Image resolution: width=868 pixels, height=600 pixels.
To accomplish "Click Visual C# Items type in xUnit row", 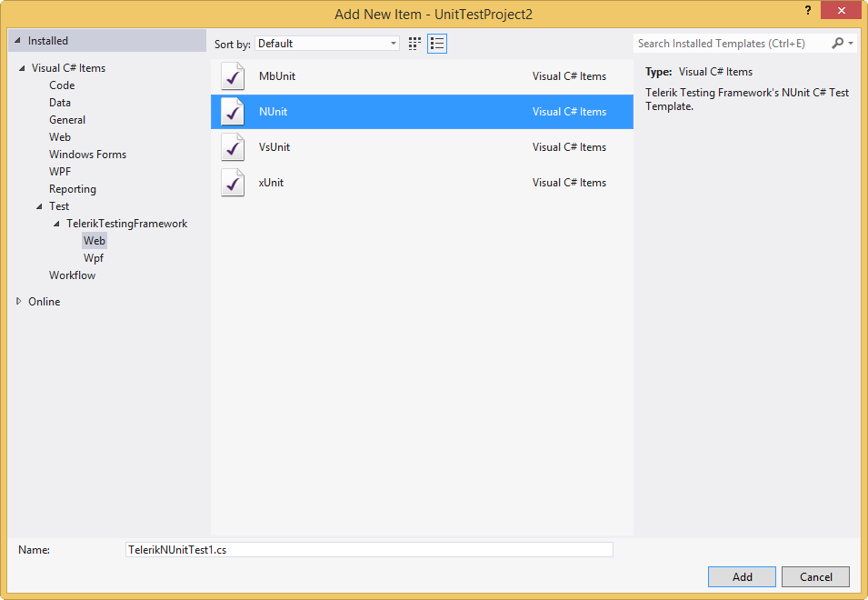I will coord(569,183).
